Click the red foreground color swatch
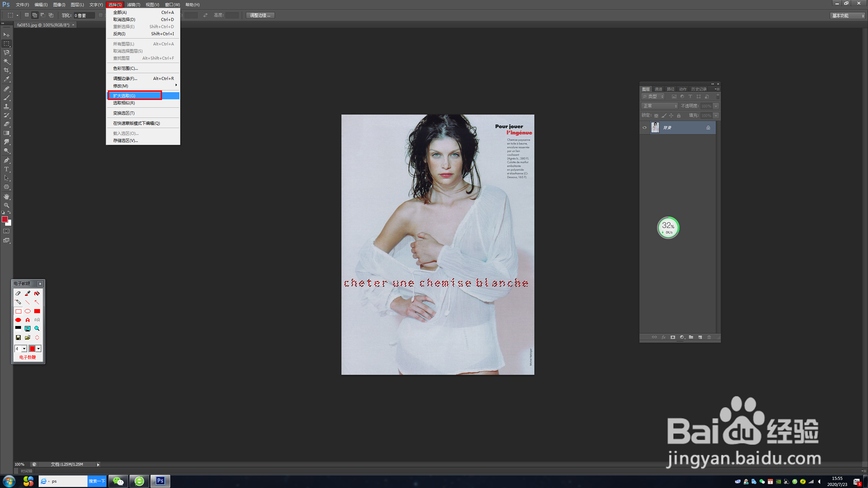 tap(5, 219)
